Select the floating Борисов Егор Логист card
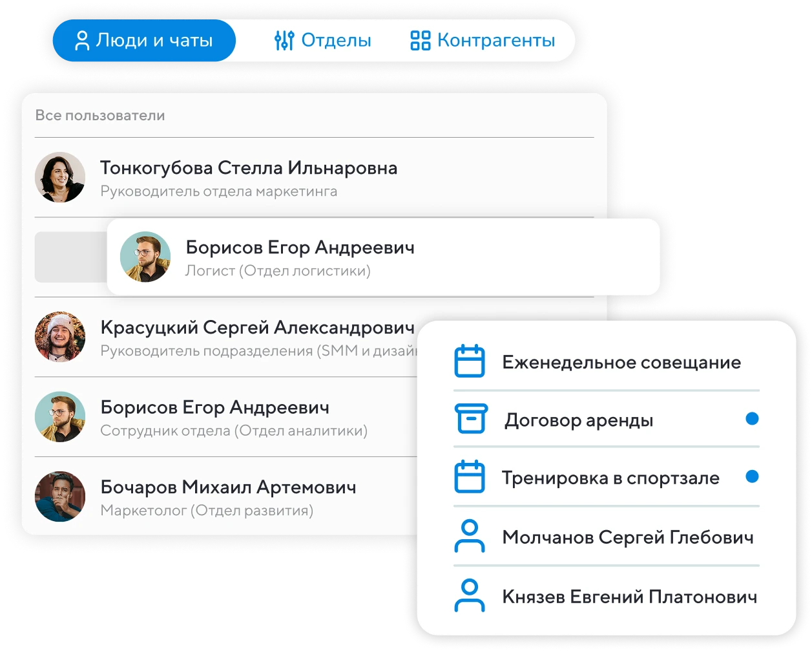The width and height of the screenshot is (812, 651). [x=382, y=257]
